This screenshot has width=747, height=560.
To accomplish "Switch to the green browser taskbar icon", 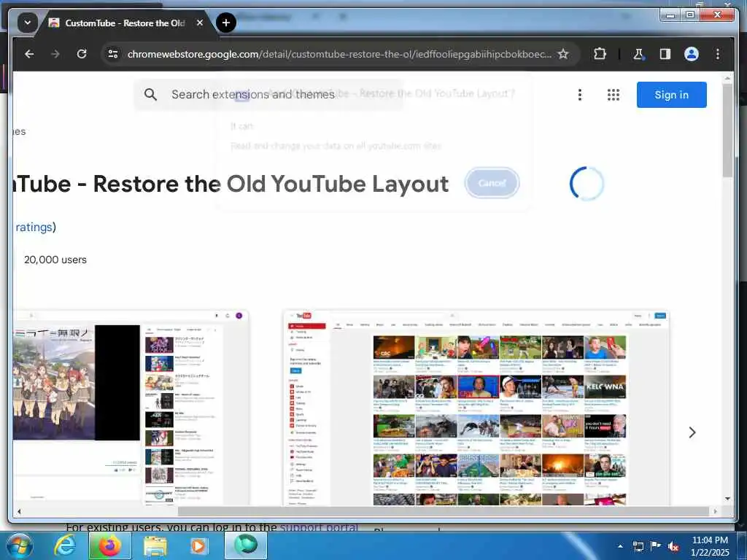I will pyautogui.click(x=246, y=545).
